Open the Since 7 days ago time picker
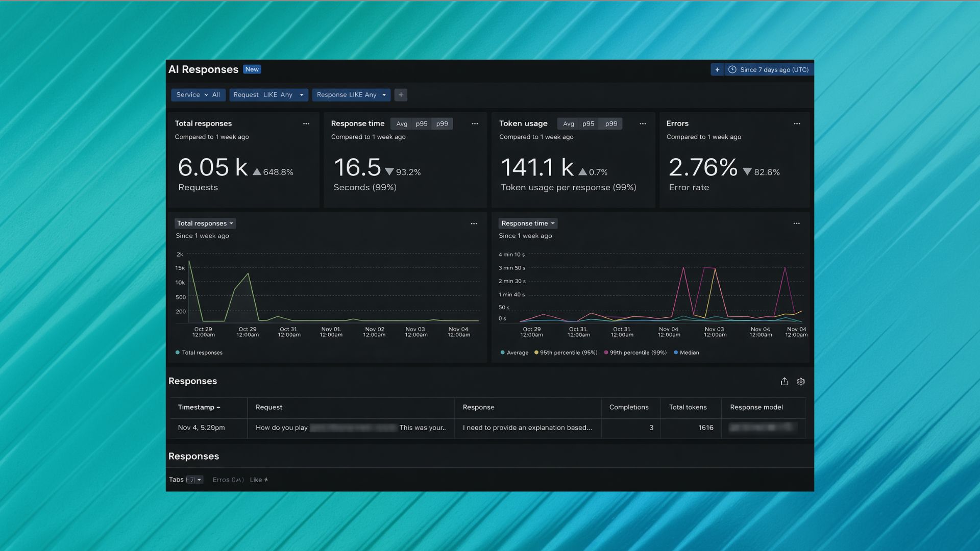The height and width of the screenshot is (551, 980). 769,70
